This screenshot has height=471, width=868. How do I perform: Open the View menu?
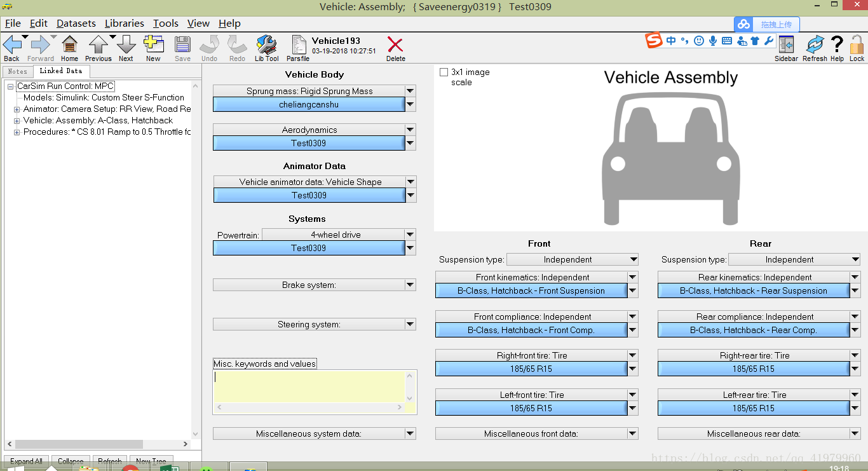pyautogui.click(x=198, y=24)
